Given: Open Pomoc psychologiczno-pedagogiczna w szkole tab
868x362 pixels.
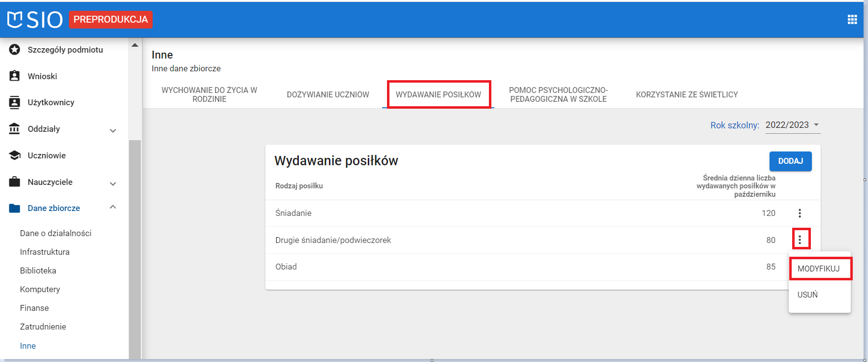Looking at the screenshot, I should [558, 94].
